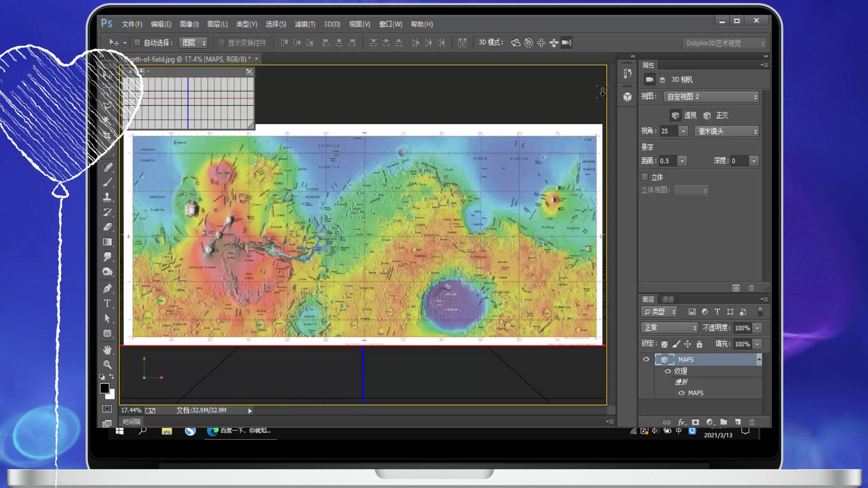Open the 图像(I) menu
This screenshot has width=868, height=488.
(189, 24)
